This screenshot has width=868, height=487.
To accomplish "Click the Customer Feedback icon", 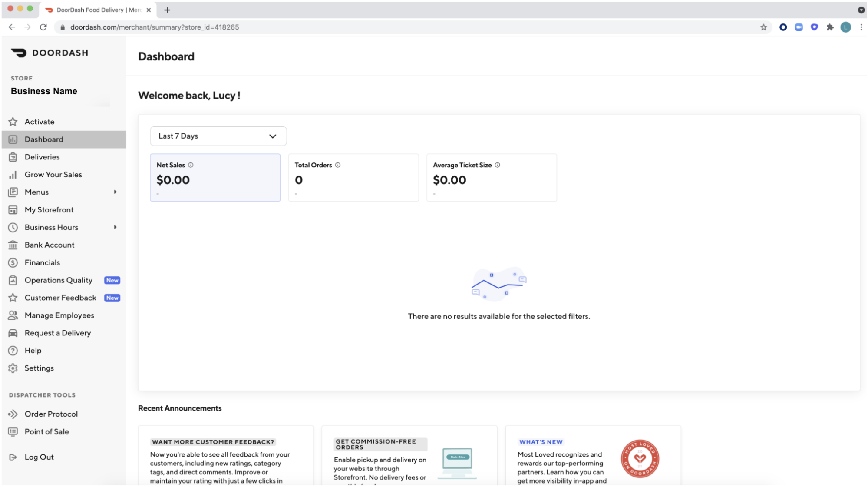I will (13, 297).
